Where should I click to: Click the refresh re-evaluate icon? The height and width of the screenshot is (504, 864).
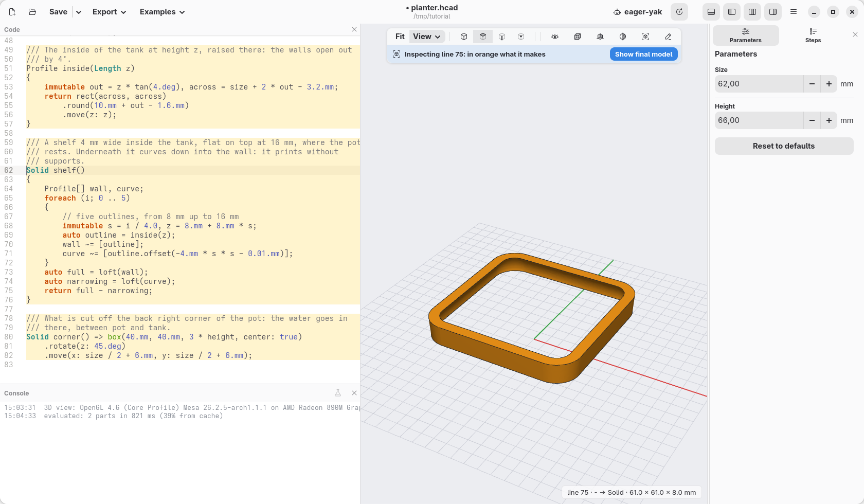[679, 12]
